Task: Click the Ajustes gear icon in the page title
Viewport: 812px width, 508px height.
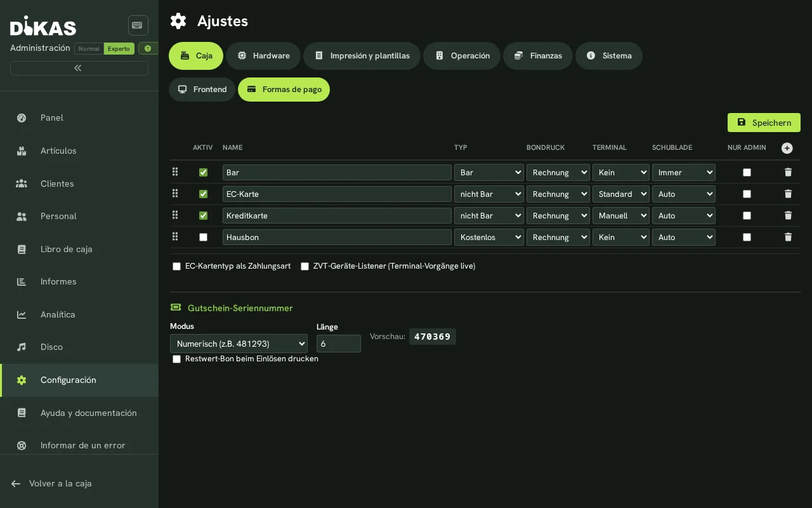Action: 178,21
